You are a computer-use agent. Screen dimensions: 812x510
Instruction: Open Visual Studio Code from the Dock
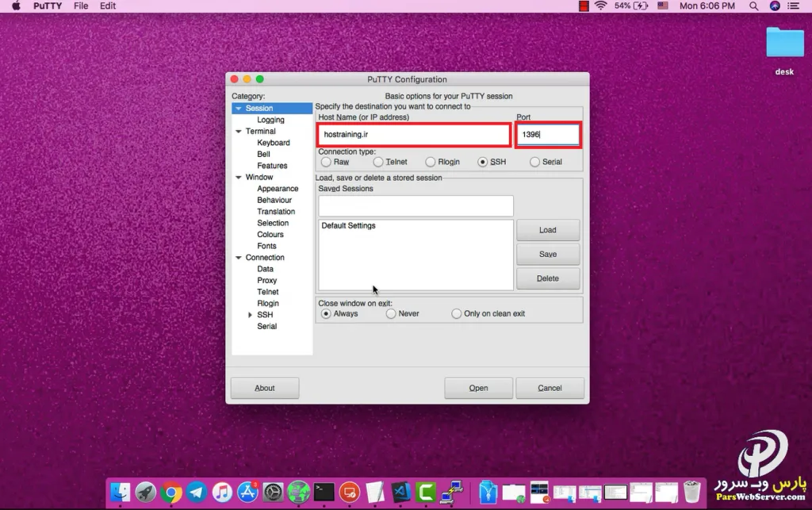click(x=400, y=492)
